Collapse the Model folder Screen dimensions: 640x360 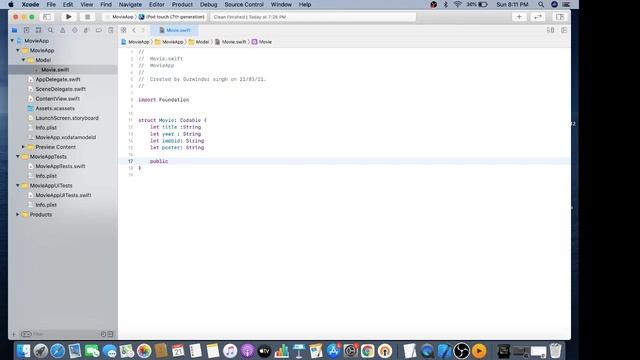tap(24, 60)
